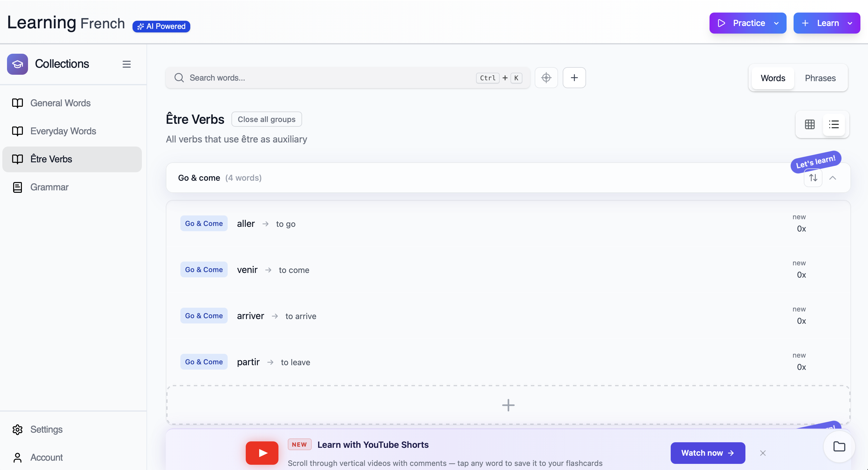Screen dimensions: 868x470
Task: Select the word venir
Action: (247, 270)
